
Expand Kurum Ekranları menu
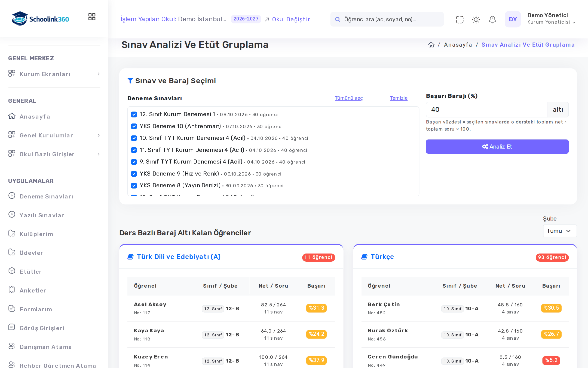click(54, 74)
